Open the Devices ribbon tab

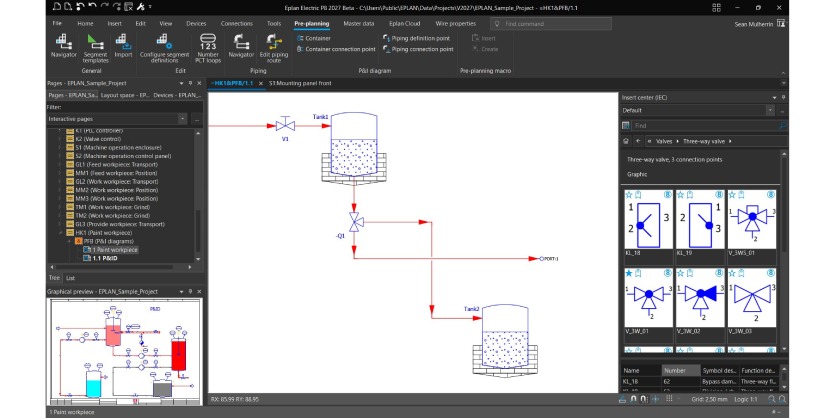(196, 23)
